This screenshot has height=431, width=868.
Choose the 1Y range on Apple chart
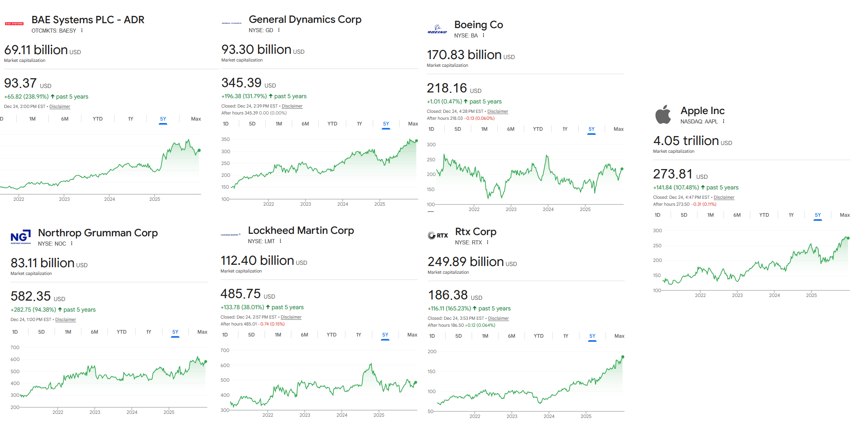pyautogui.click(x=791, y=215)
